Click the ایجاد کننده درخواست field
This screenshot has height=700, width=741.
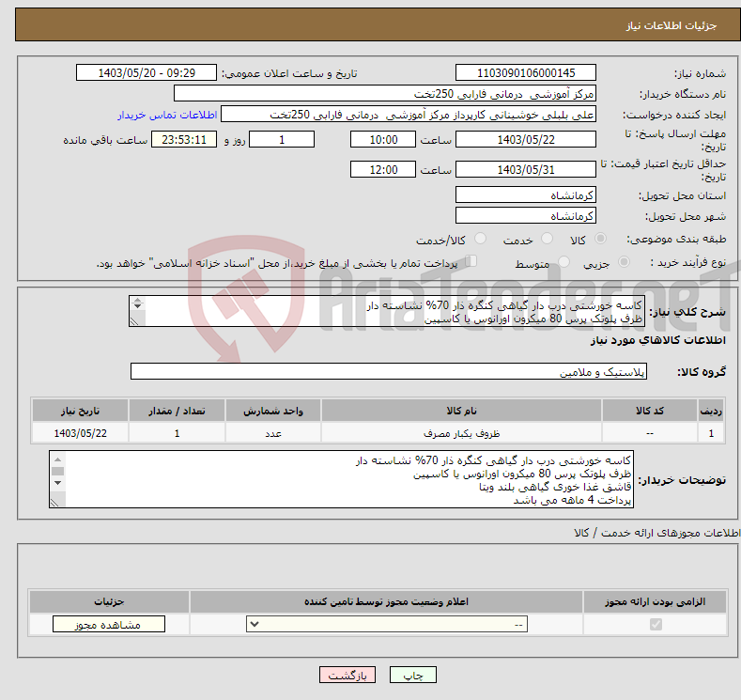point(409,115)
